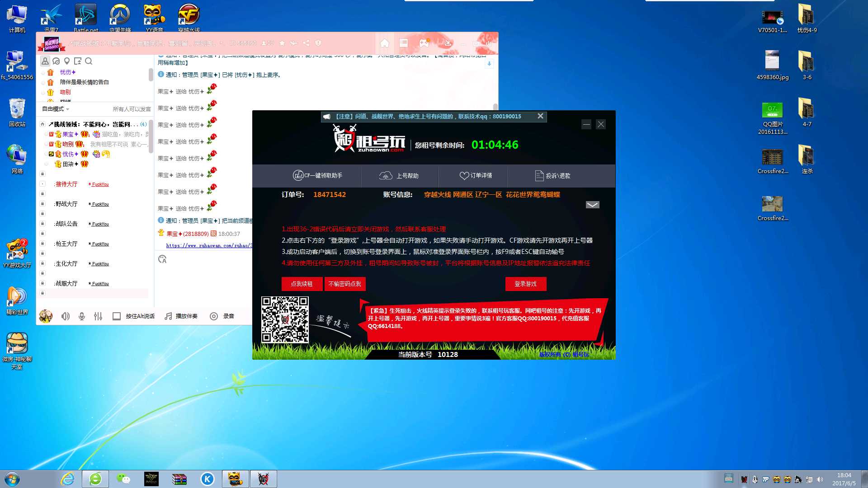Click the 点我续租 button
Screen dimensions: 868x488
(302, 284)
